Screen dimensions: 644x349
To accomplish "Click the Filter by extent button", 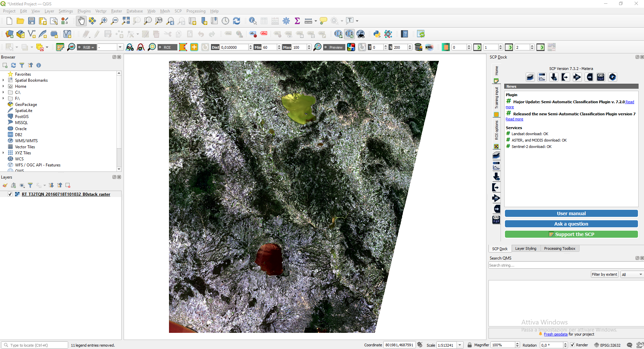I will pyautogui.click(x=604, y=274).
